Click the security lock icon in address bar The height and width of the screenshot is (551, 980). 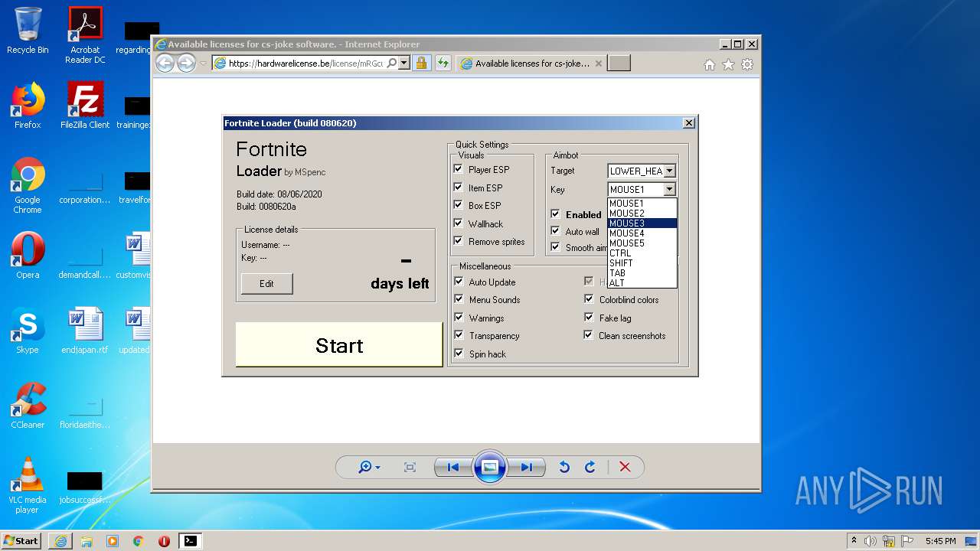(x=421, y=64)
